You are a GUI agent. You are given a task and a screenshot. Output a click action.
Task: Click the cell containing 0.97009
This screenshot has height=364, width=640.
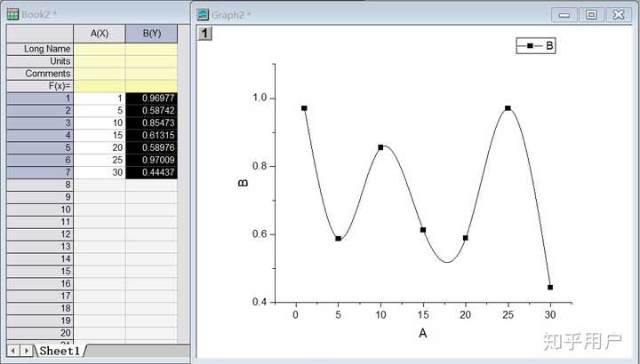[151, 160]
